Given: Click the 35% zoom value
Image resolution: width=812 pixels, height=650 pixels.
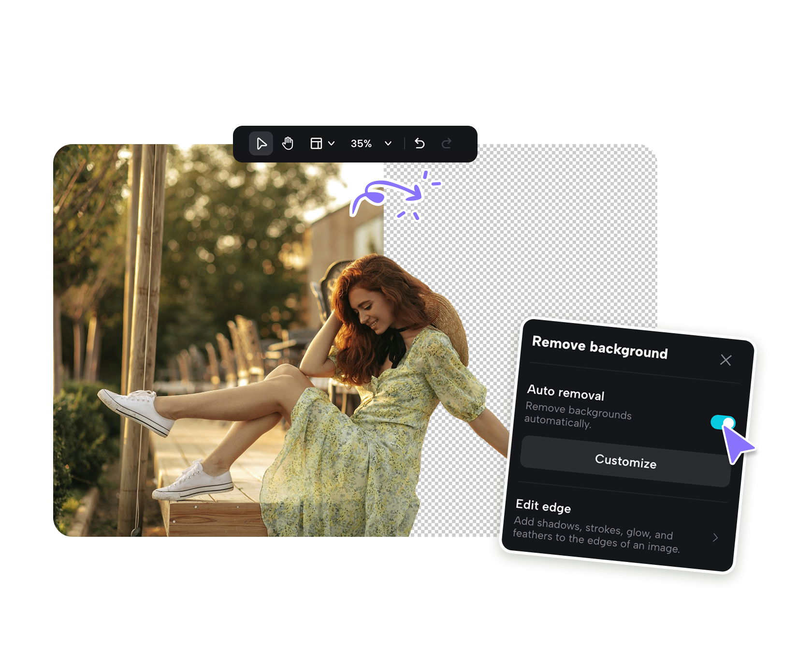Looking at the screenshot, I should (x=361, y=143).
